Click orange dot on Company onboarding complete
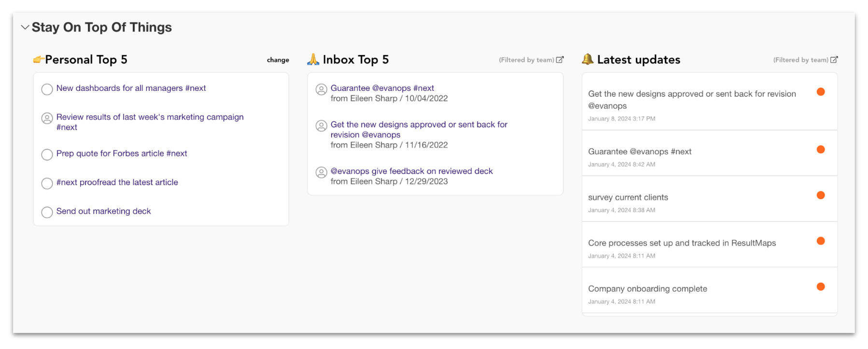 [820, 287]
